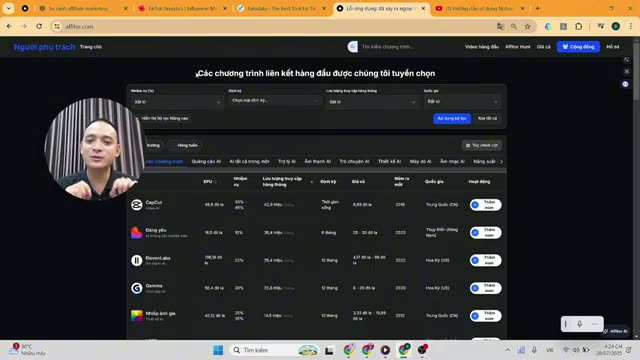Viewport: 640px width, 360px height.
Task: Click the ElevenLabs logo icon
Action: pyautogui.click(x=136, y=260)
